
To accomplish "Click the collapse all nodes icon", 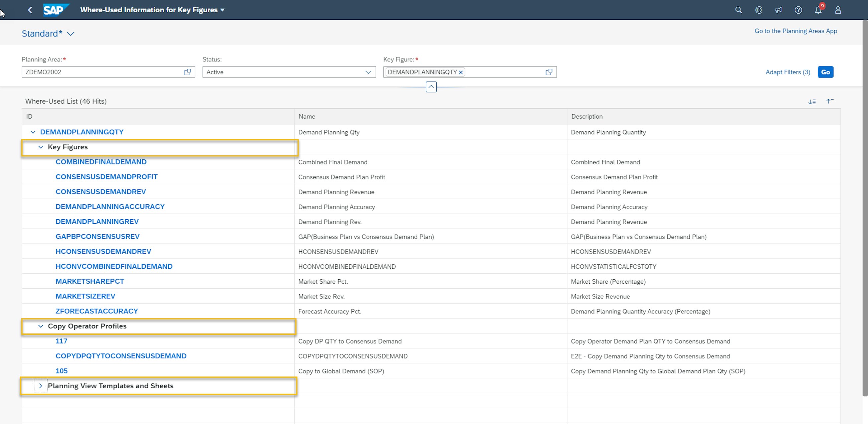I will click(x=830, y=101).
